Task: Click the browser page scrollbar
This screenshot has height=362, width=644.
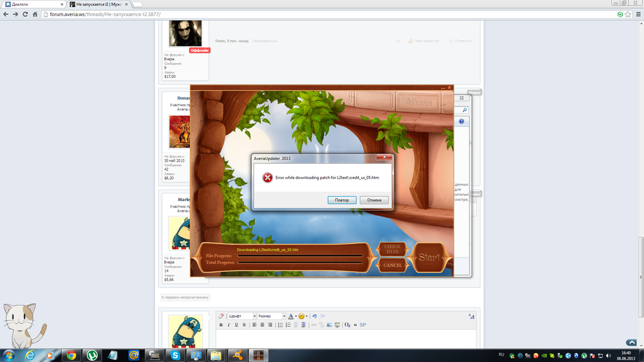Action: point(641,278)
